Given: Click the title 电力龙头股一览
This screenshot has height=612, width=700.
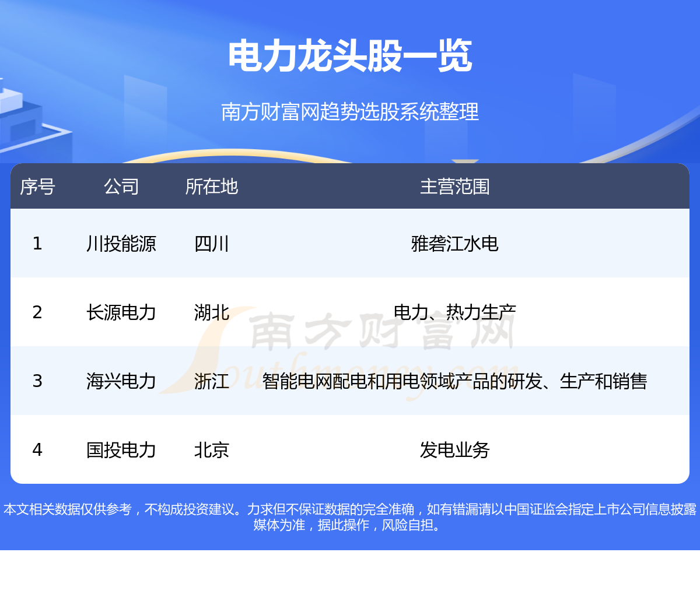Looking at the screenshot, I should click(350, 57).
